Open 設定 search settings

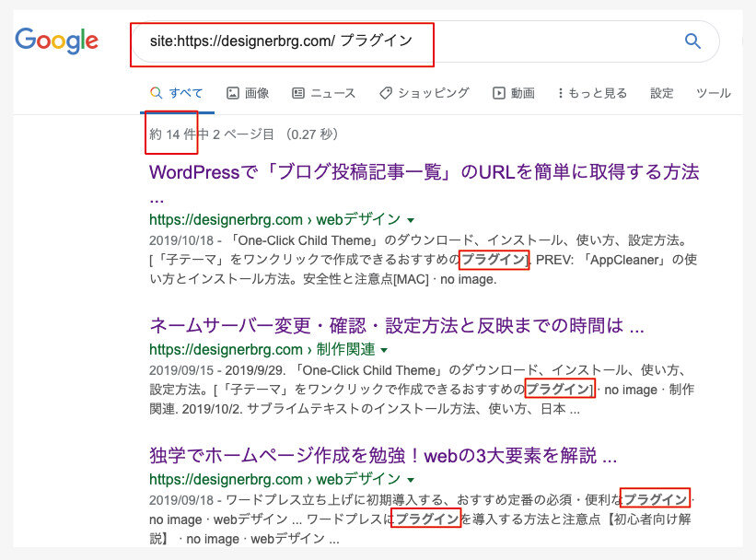pyautogui.click(x=661, y=93)
